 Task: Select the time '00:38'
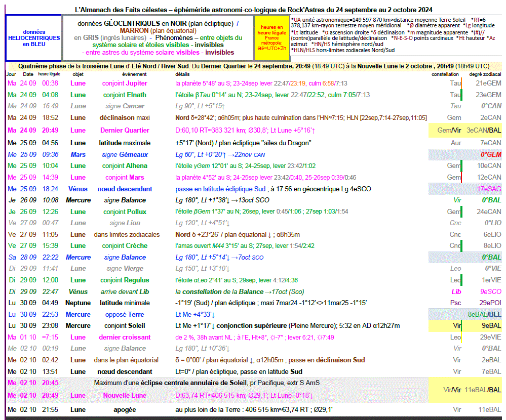point(50,83)
